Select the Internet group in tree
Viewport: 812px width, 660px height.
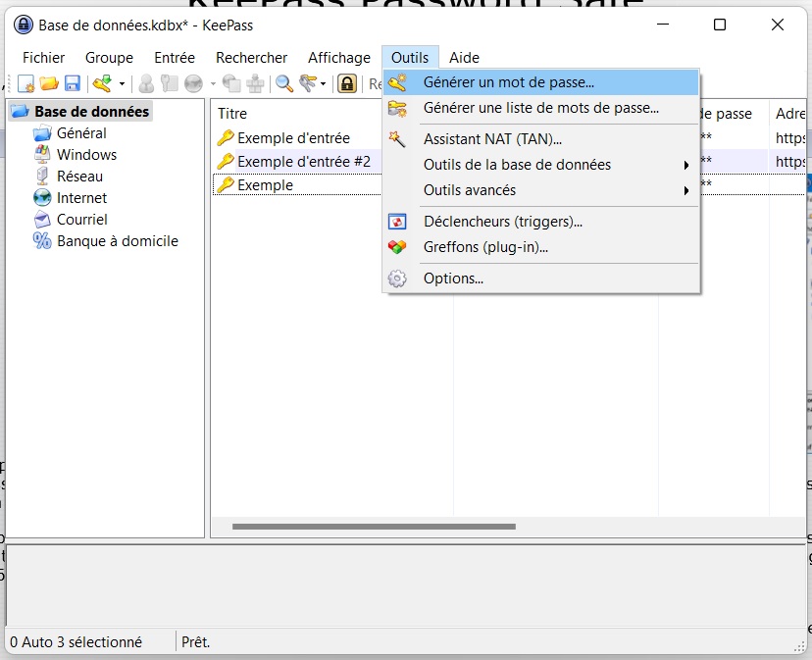point(81,198)
